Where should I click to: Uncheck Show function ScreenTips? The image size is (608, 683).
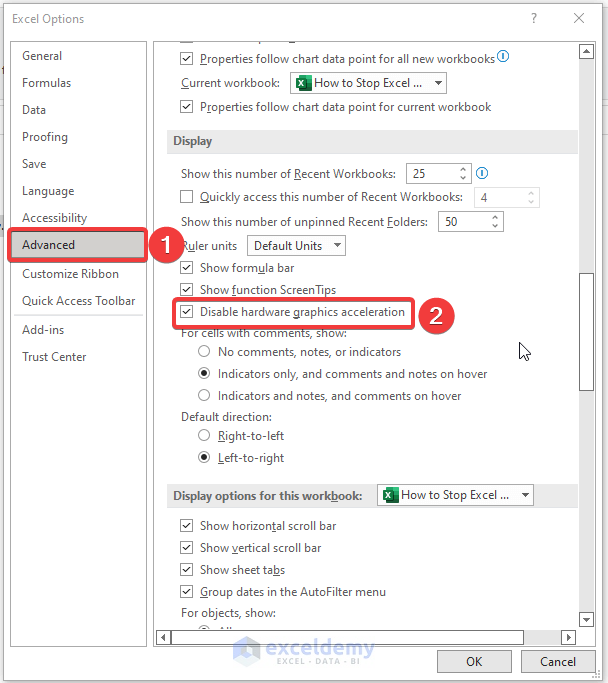tap(186, 290)
